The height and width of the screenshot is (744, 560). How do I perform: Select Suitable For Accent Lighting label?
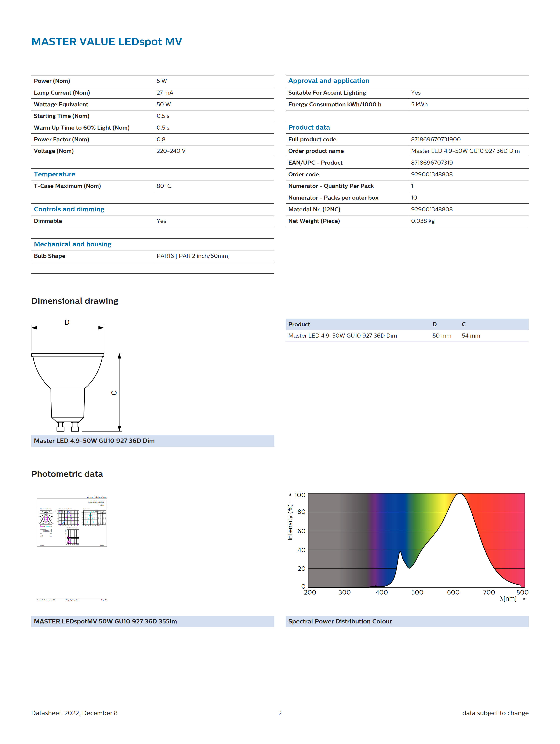point(327,93)
